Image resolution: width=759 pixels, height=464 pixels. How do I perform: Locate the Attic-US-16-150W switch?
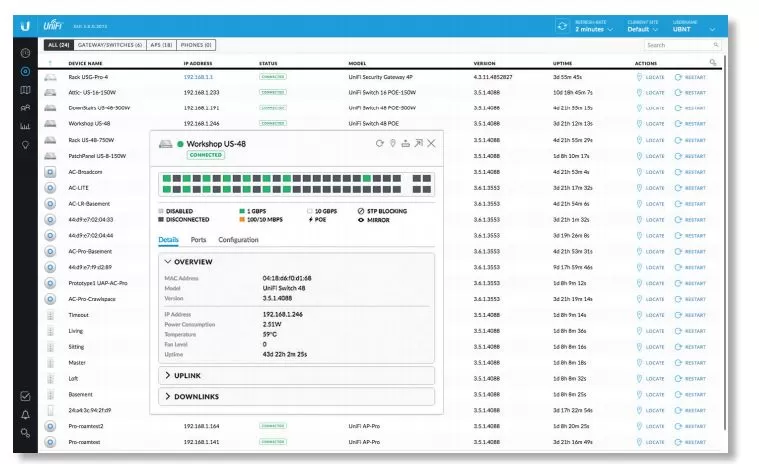coord(650,92)
